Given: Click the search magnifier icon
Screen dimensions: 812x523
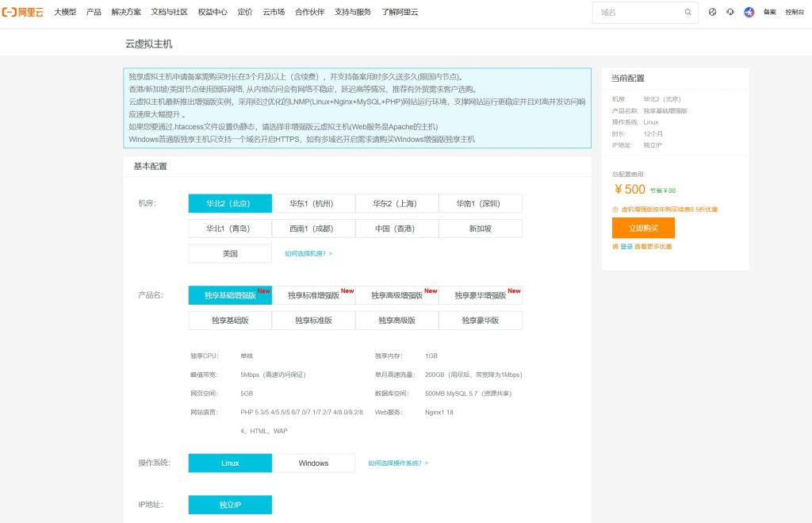Looking at the screenshot, I should click(688, 12).
